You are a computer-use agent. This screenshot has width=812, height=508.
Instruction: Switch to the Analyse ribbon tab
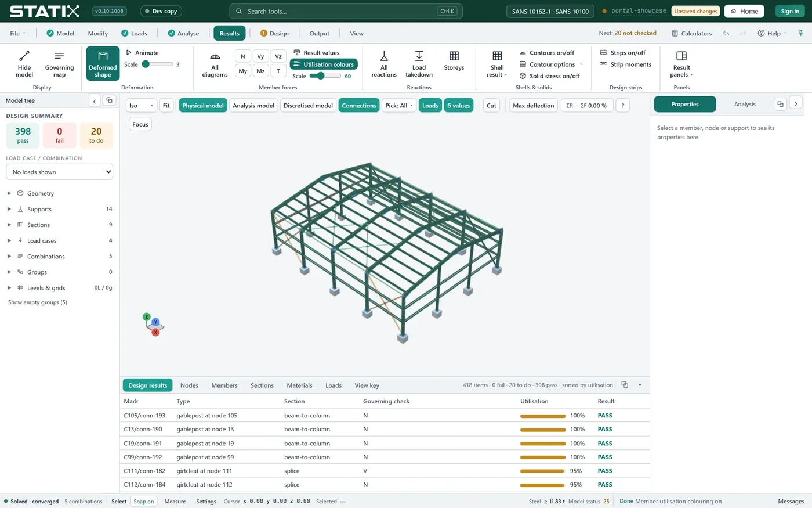click(x=183, y=33)
